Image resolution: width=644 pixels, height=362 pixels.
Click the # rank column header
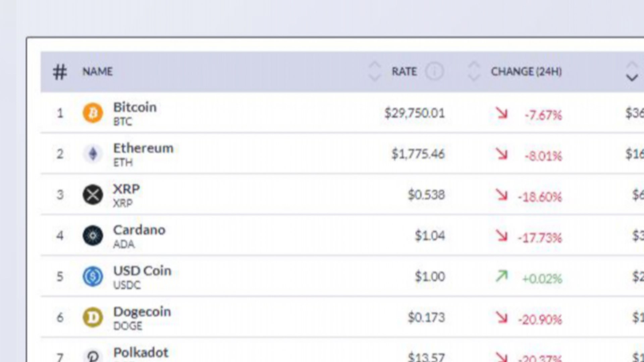60,72
